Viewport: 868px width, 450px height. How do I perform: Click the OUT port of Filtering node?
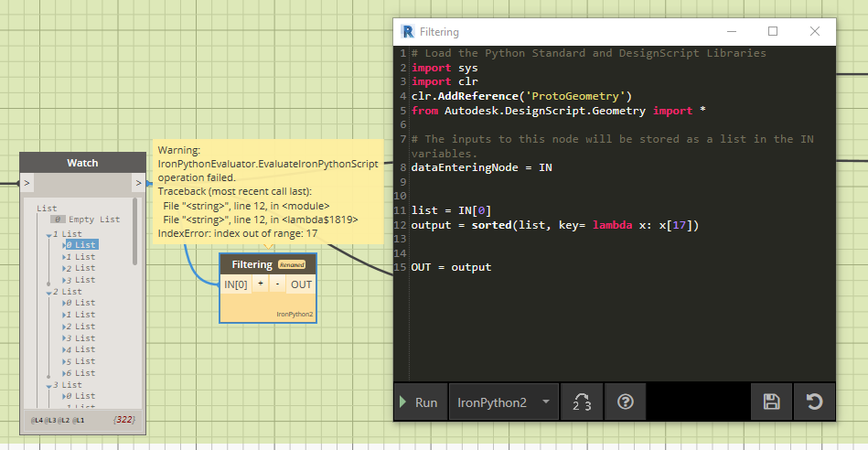pyautogui.click(x=301, y=284)
